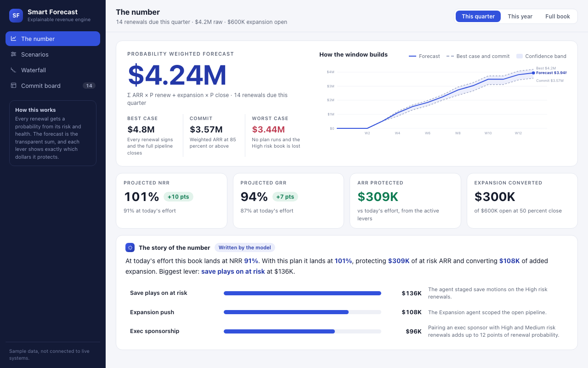The width and height of the screenshot is (588, 368).
Task: Toggle the Confidence band legend entry
Action: point(541,56)
